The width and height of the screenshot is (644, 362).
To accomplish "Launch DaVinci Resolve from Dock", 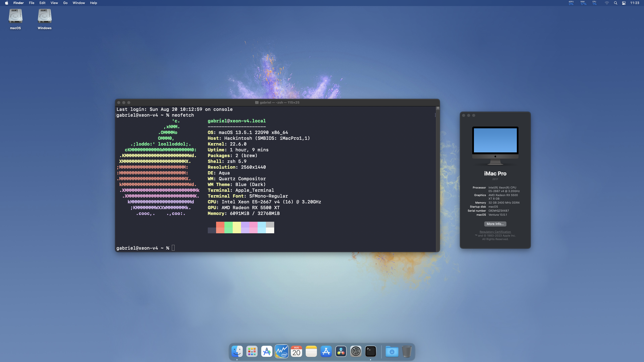I will [x=341, y=351].
